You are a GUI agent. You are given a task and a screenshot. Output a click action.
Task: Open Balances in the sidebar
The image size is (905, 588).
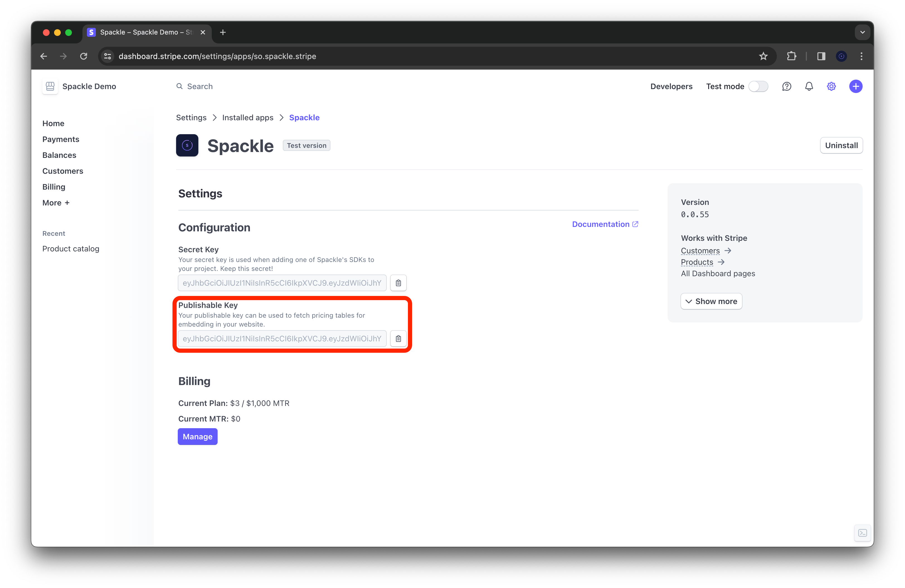tap(59, 155)
